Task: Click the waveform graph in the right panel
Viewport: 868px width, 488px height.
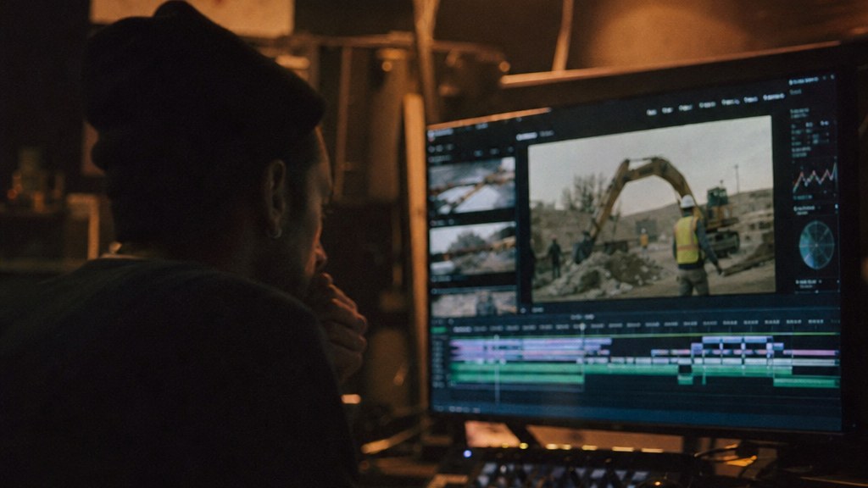Action: (815, 178)
